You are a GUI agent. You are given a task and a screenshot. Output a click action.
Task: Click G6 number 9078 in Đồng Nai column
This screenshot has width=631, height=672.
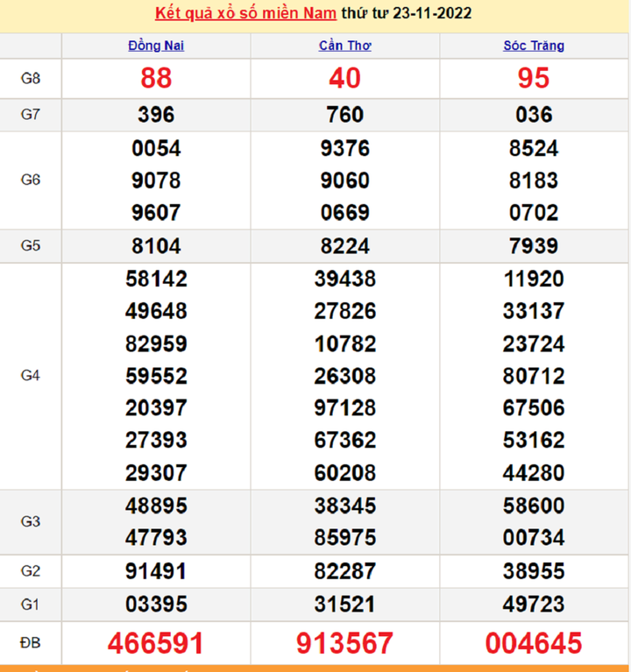(156, 180)
